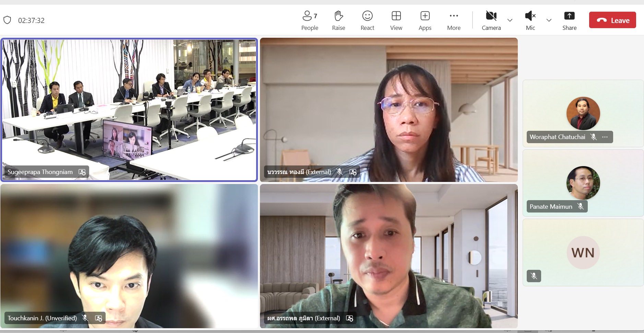Image resolution: width=644 pixels, height=333 pixels.
Task: Click Panate Maimun's profile picture
Action: 583,183
